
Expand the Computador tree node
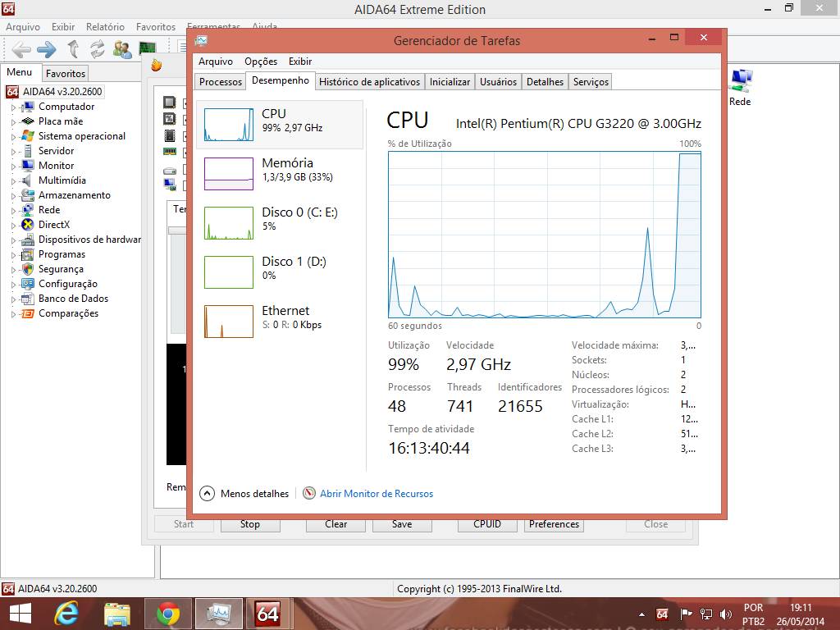(x=13, y=107)
